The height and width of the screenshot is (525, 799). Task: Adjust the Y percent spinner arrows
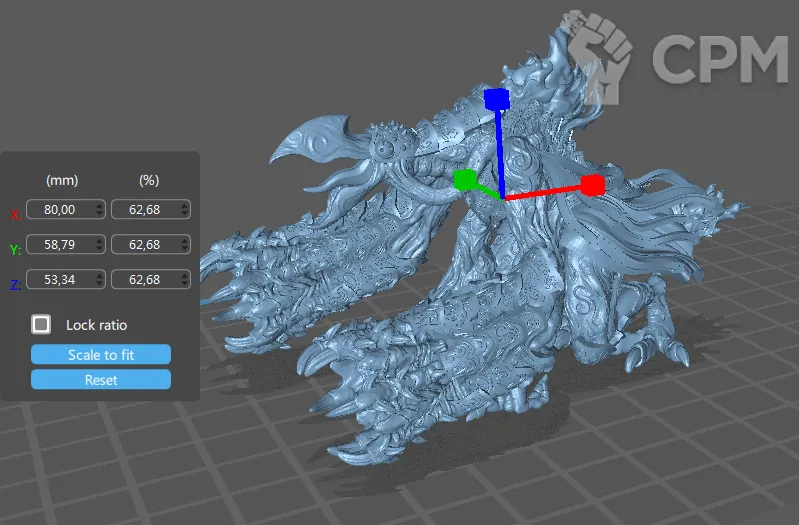184,244
